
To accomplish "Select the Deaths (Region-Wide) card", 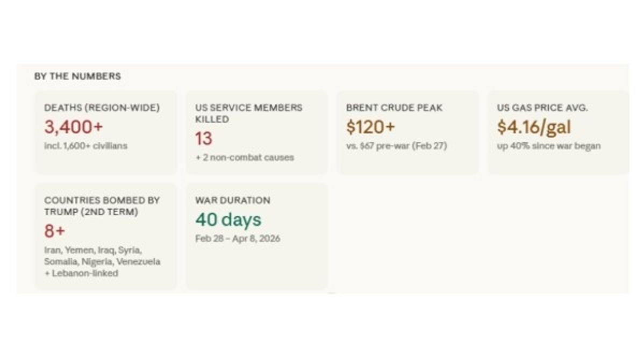I will click(x=106, y=132).
